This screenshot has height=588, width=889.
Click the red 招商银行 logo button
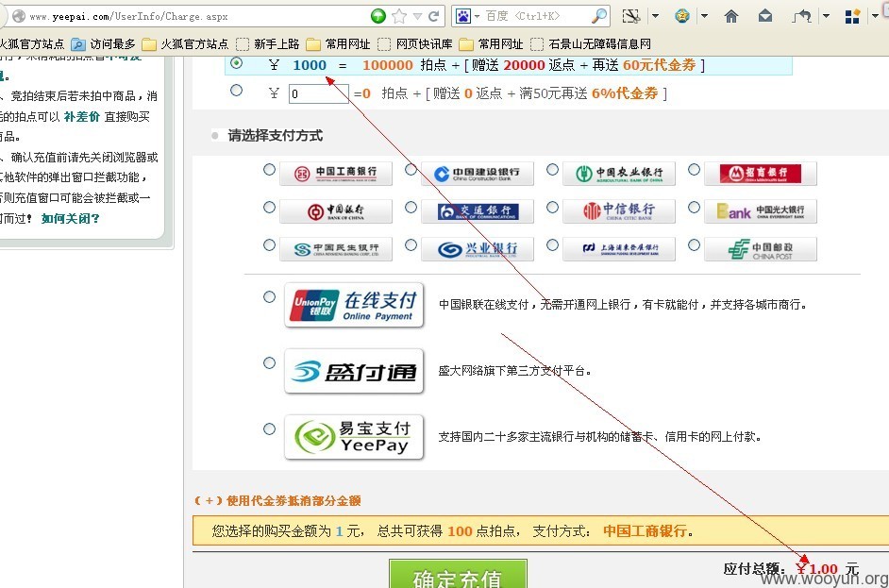click(761, 174)
